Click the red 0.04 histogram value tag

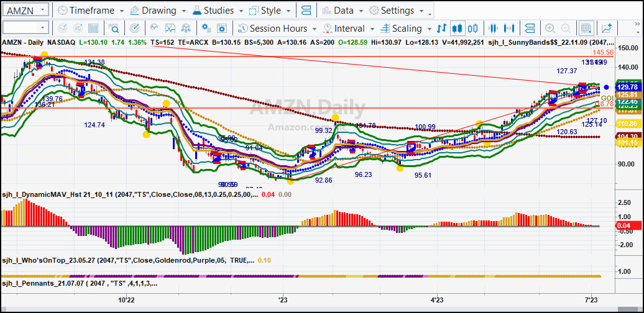pyautogui.click(x=628, y=225)
